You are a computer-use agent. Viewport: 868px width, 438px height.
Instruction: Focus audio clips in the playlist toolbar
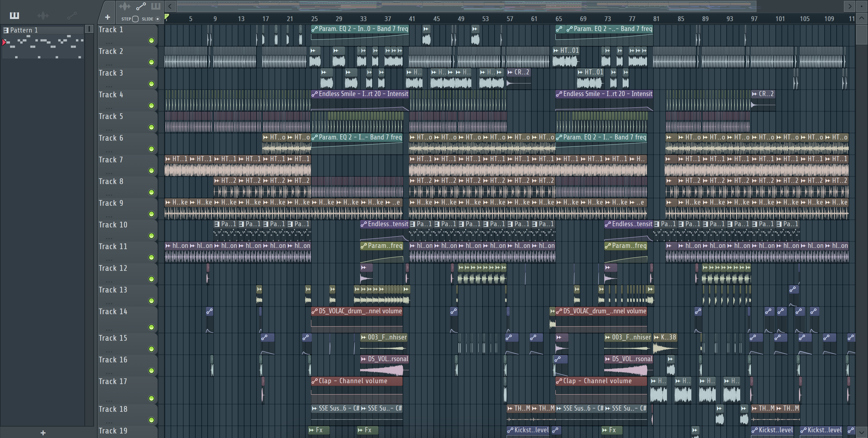point(125,6)
